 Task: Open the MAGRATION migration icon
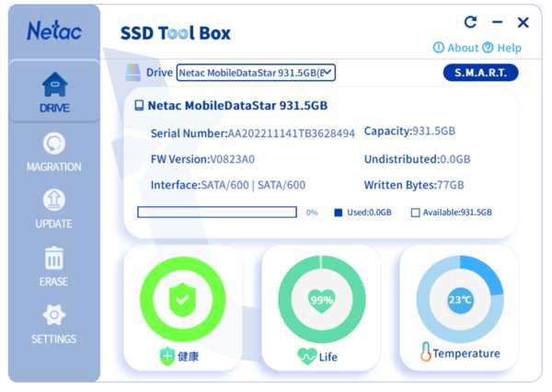(54, 144)
